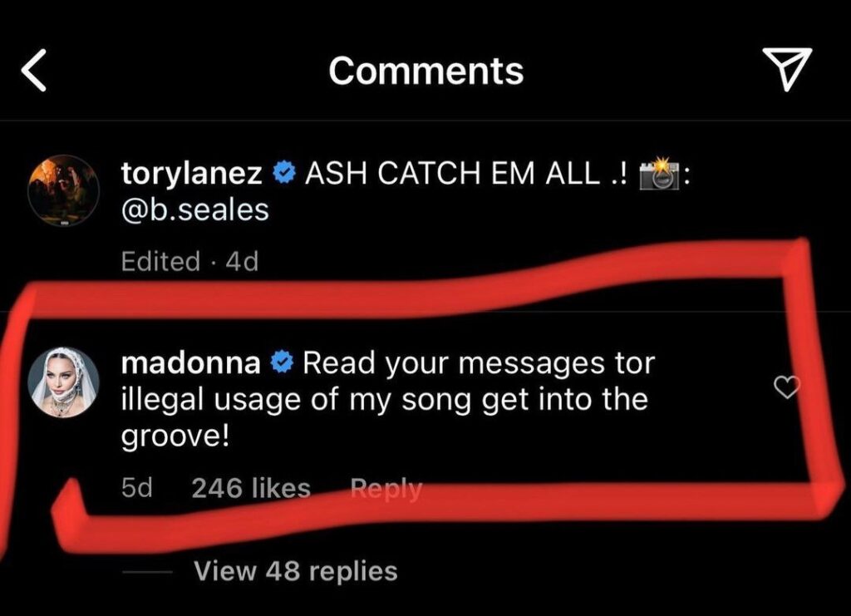The width and height of the screenshot is (851, 616).
Task: Tap the ASH CATCH EM ALL caption text
Action: tap(465, 174)
